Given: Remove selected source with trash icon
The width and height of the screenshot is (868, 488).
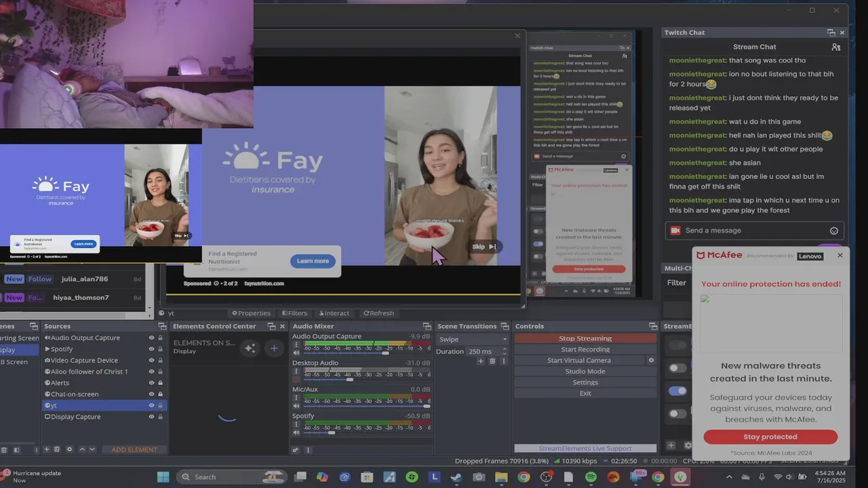Looking at the screenshot, I should pyautogui.click(x=57, y=449).
